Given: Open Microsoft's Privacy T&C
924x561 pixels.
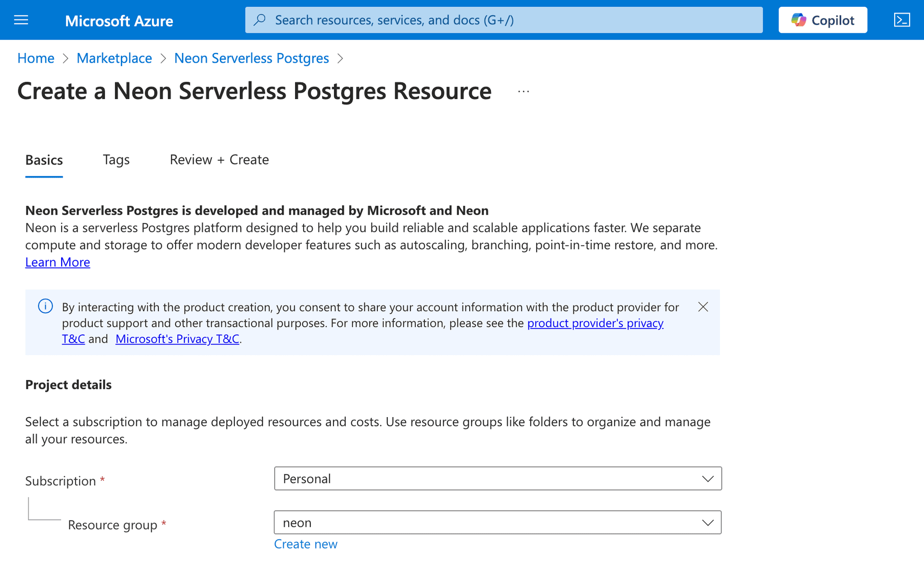Looking at the screenshot, I should pos(177,339).
